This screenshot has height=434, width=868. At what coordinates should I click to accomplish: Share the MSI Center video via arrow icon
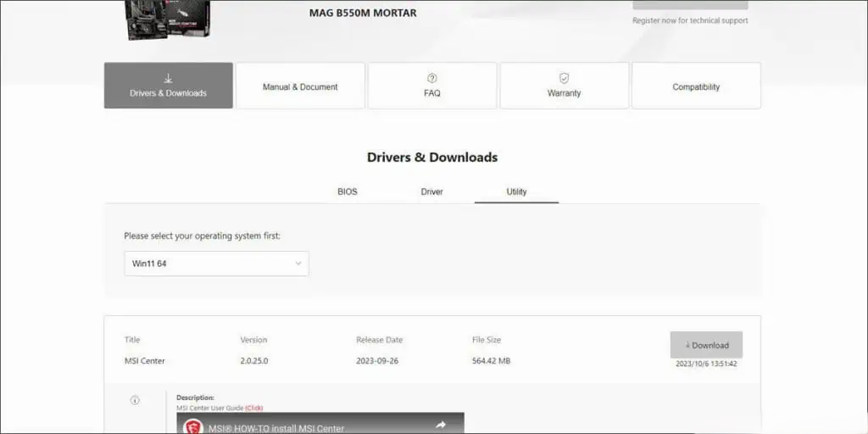coord(441,426)
